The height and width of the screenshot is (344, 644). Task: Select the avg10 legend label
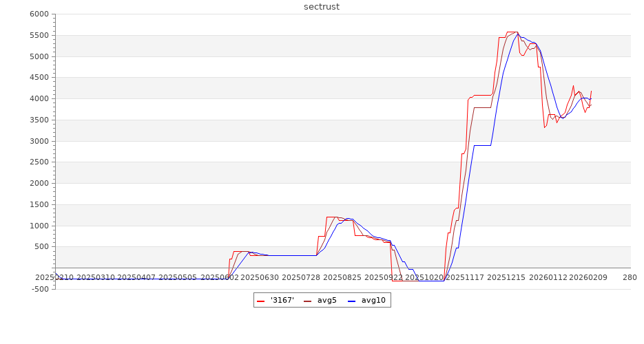373,301
